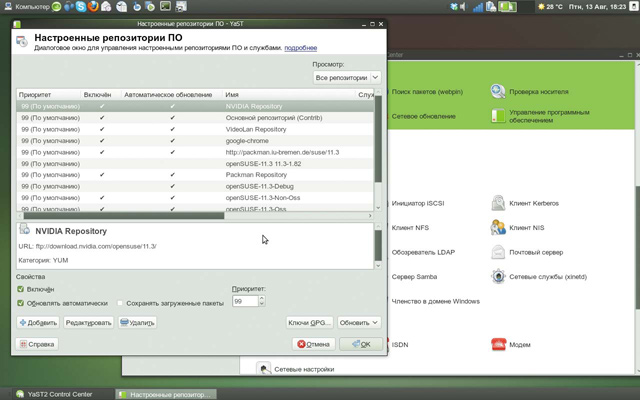Viewport: 640px width, 400px height.
Task: Open the Ключи GPG... dialog
Action: pyautogui.click(x=310, y=322)
